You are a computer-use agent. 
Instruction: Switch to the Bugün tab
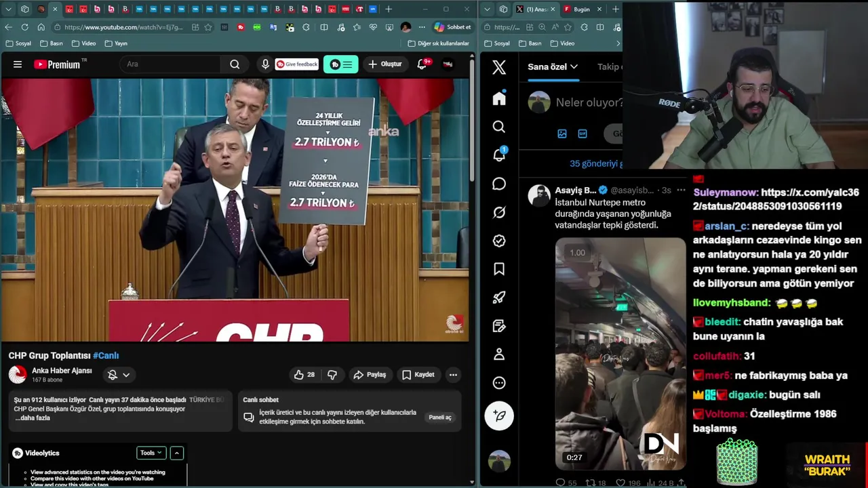pyautogui.click(x=581, y=9)
